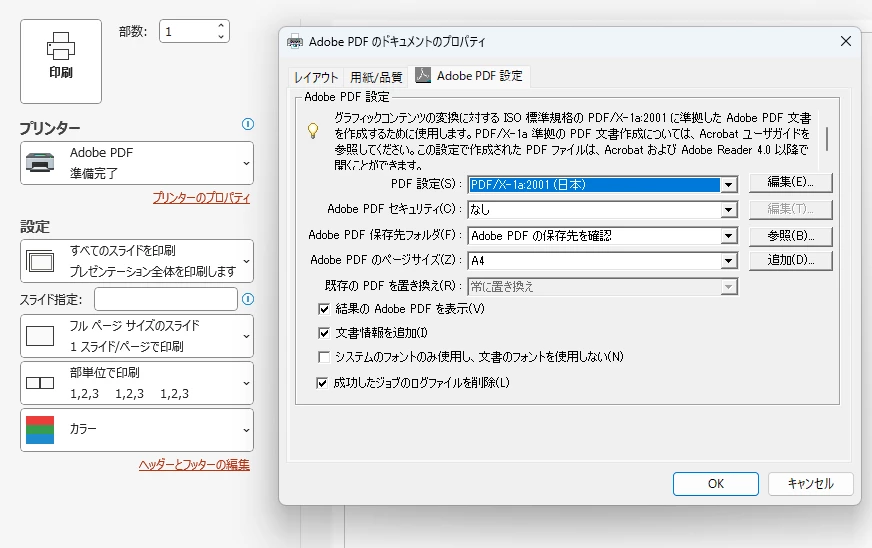Click 編集(E) button for PDF settings

[x=790, y=182]
